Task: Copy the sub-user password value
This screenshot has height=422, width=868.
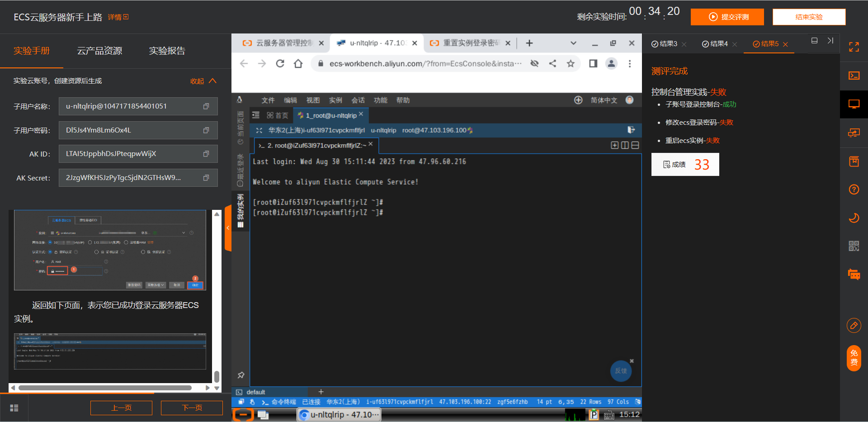Action: (206, 130)
